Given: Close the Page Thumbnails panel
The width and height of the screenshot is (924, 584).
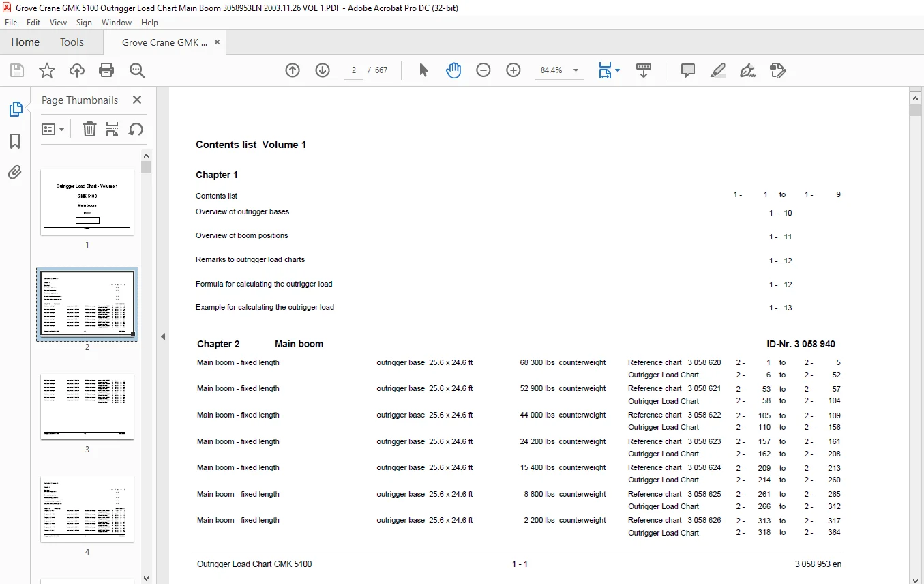Looking at the screenshot, I should click(137, 100).
